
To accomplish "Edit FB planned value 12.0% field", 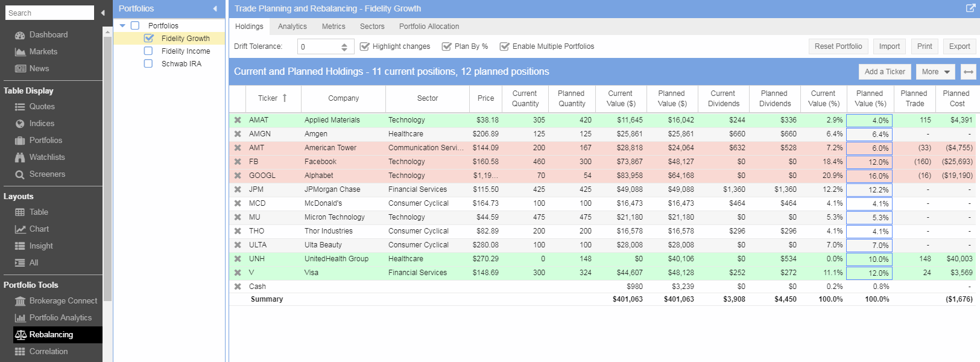I will tap(869, 162).
